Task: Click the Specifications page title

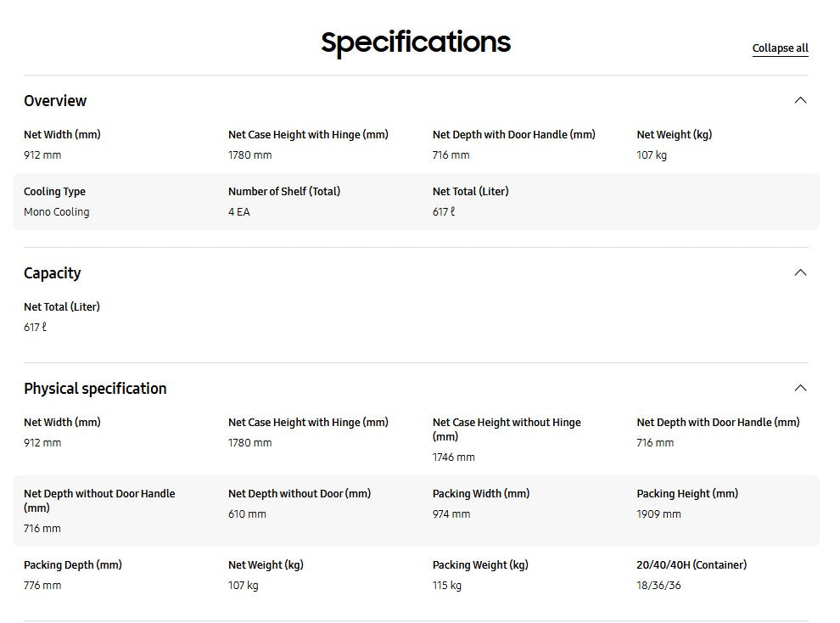Action: point(416,42)
